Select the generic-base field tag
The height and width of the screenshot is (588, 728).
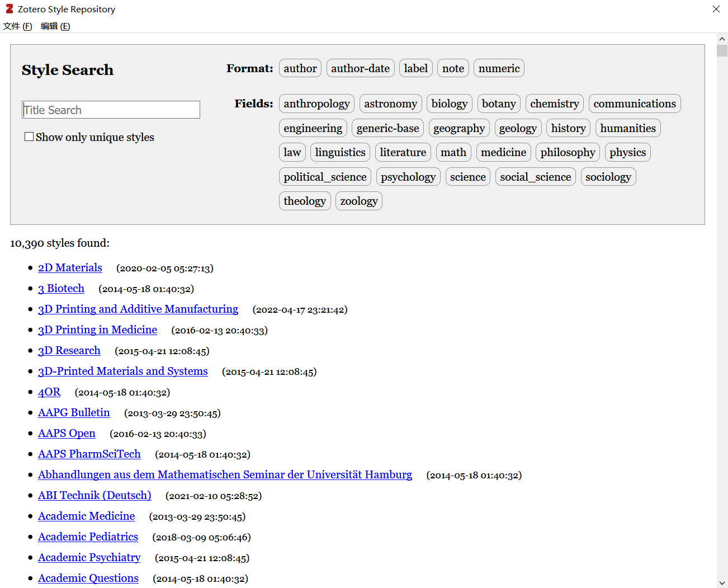[388, 128]
